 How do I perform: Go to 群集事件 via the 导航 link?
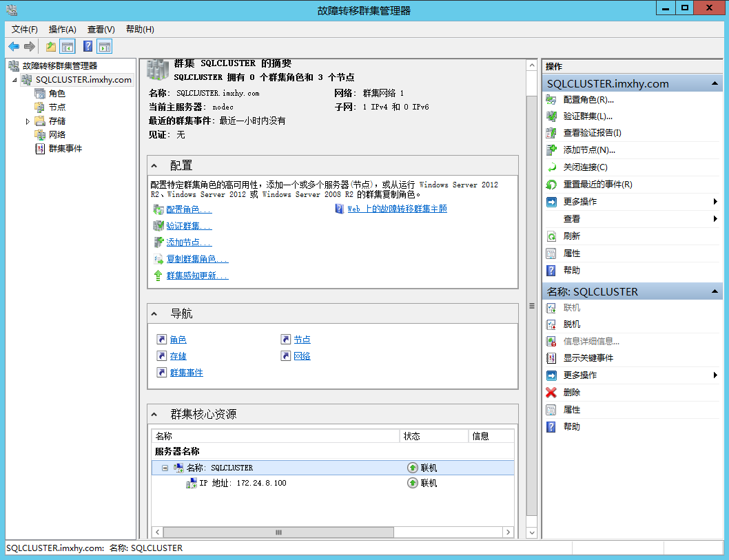(x=187, y=373)
